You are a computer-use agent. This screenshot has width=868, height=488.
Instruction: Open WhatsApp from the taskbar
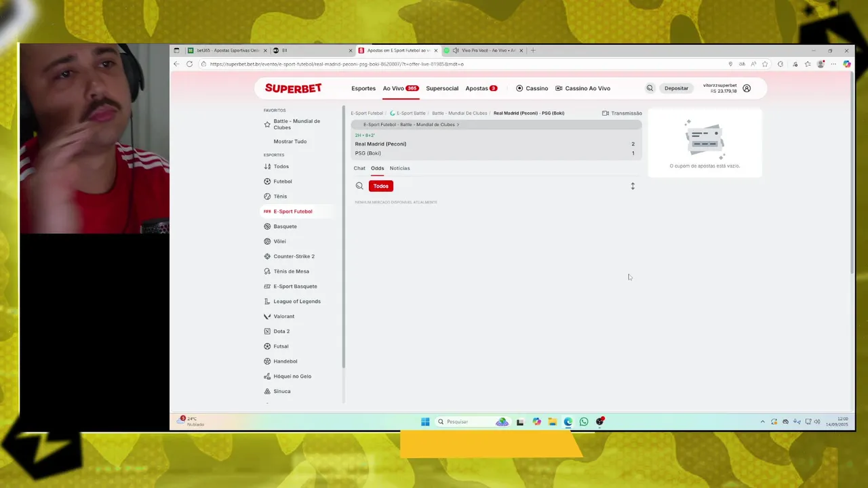(x=584, y=422)
